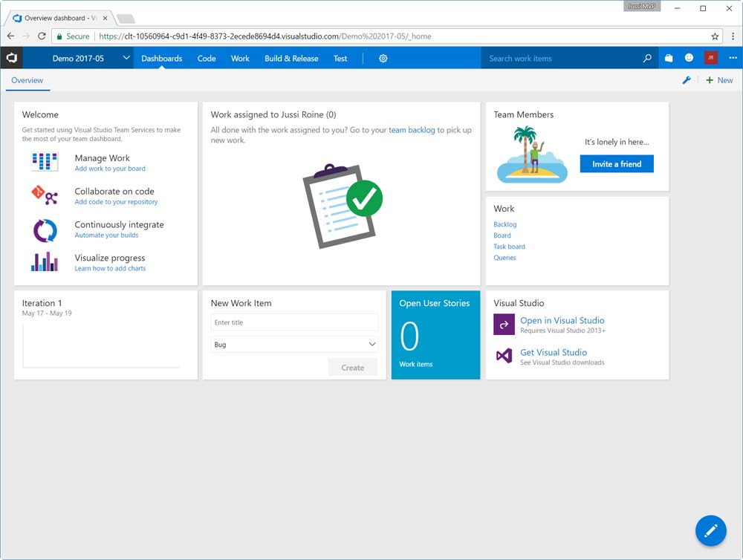This screenshot has height=560, width=743.
Task: Click the wrench manage dashboards icon
Action: 687,80
